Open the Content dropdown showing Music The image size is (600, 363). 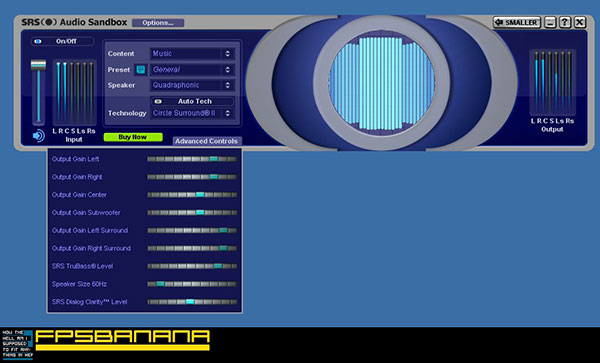coord(192,54)
